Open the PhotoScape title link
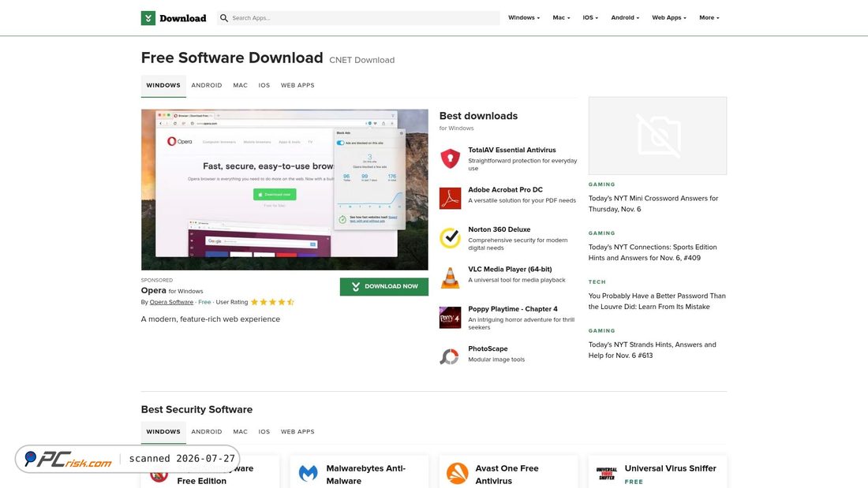Image resolution: width=868 pixels, height=488 pixels. [488, 349]
